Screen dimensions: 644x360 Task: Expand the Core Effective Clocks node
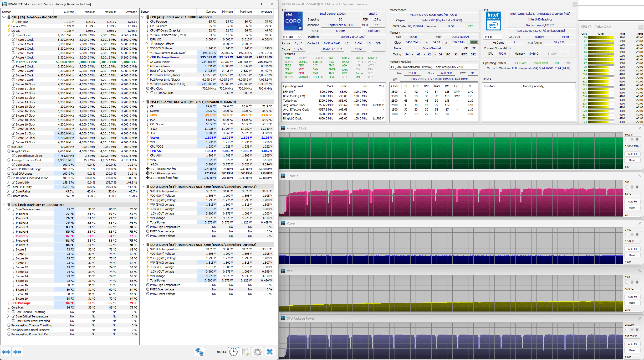click(x=8, y=156)
